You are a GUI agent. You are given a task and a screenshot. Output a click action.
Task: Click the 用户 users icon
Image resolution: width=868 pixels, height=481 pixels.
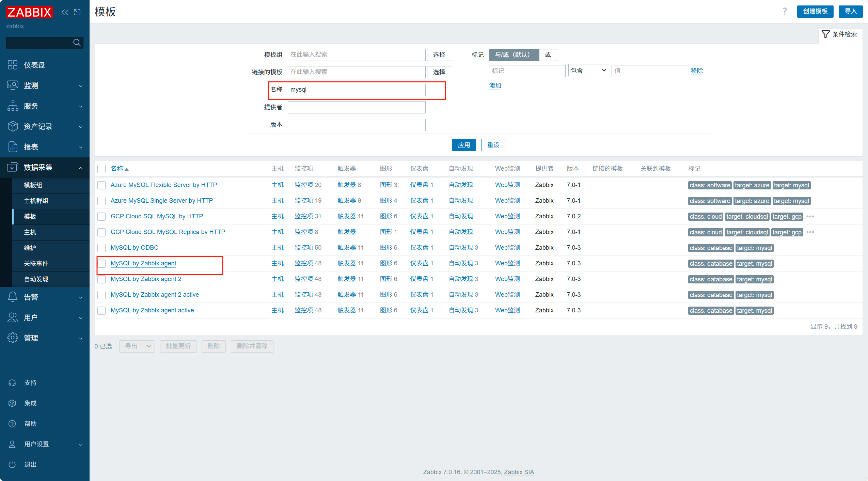13,317
